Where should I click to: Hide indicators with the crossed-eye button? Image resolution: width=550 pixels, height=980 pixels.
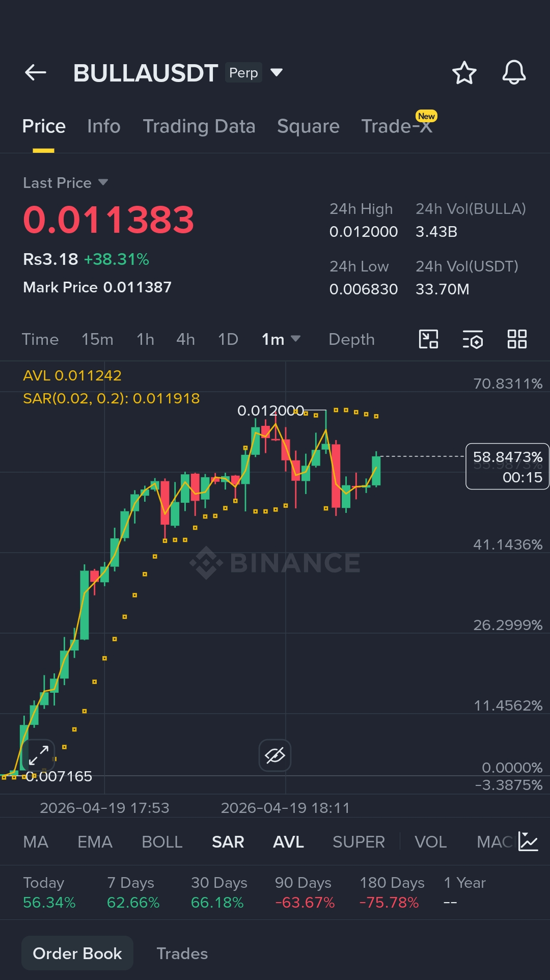[x=275, y=755]
